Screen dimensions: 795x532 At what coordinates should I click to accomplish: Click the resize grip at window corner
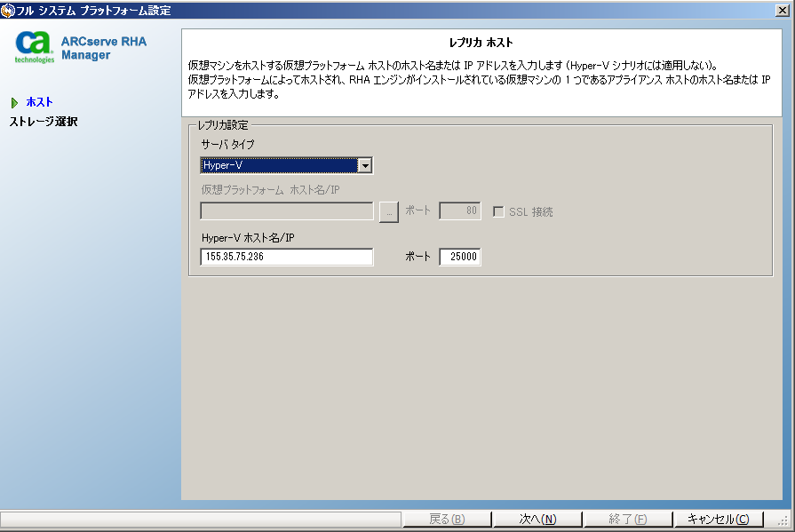[784, 520]
